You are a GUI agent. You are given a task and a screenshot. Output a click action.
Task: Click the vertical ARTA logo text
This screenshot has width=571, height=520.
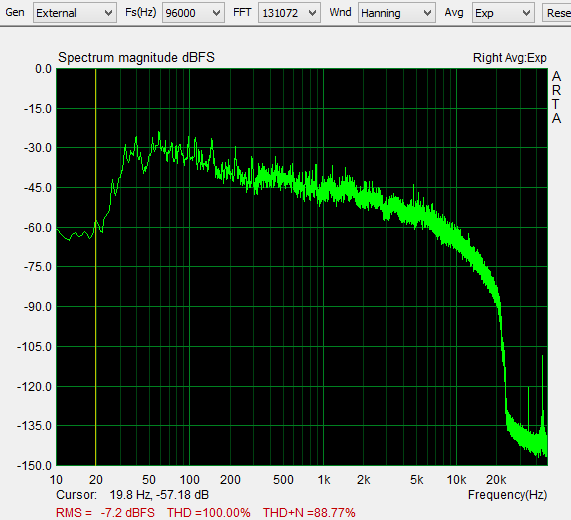point(556,97)
